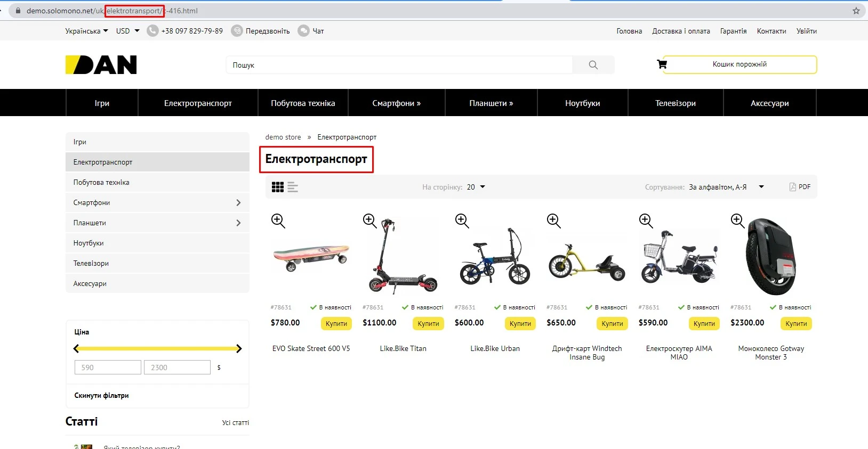Select Аксесуари in sidebar categories
This screenshot has width=868, height=449.
click(x=157, y=283)
